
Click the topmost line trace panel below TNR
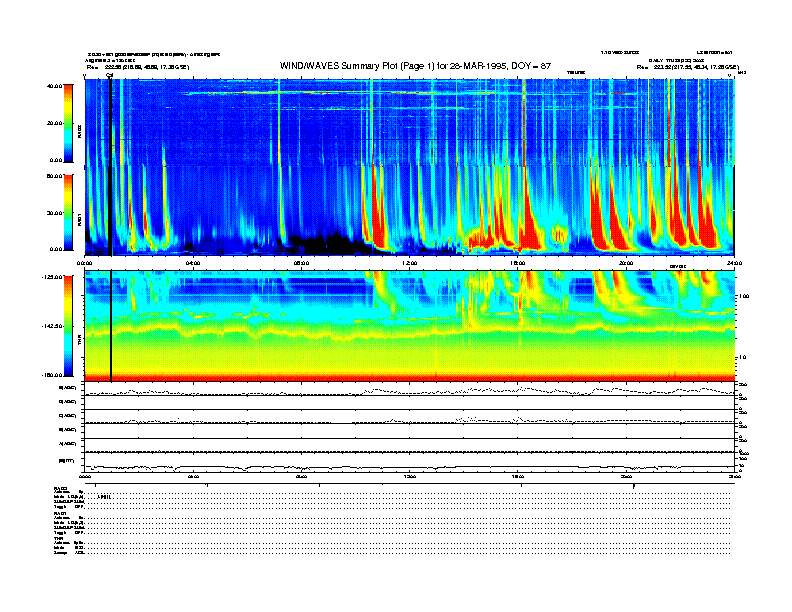(410, 389)
